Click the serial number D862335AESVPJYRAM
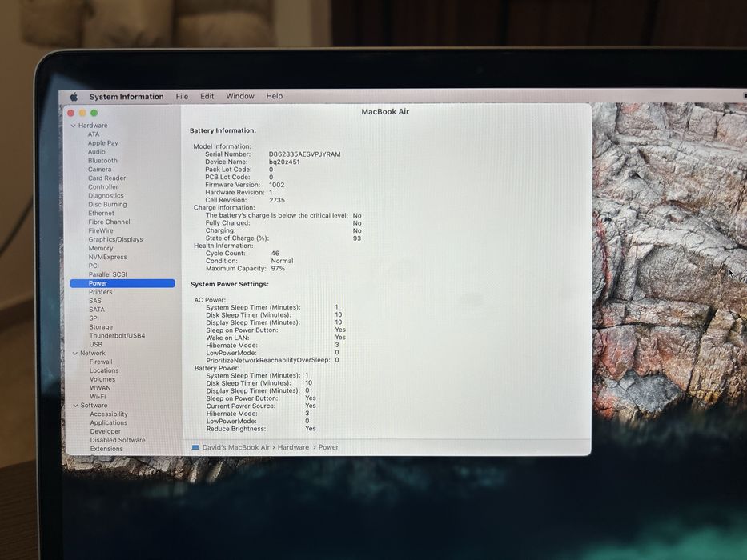 click(x=305, y=154)
